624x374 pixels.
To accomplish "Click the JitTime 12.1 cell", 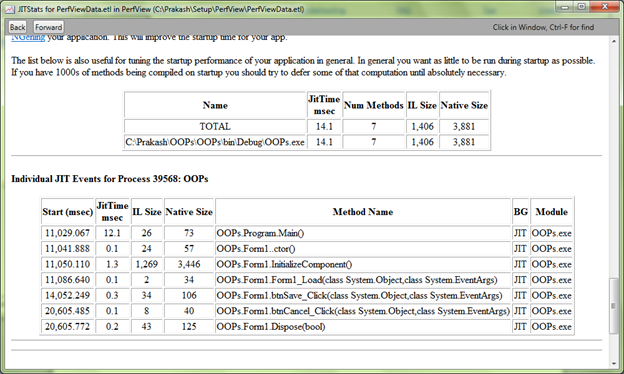I will point(112,233).
